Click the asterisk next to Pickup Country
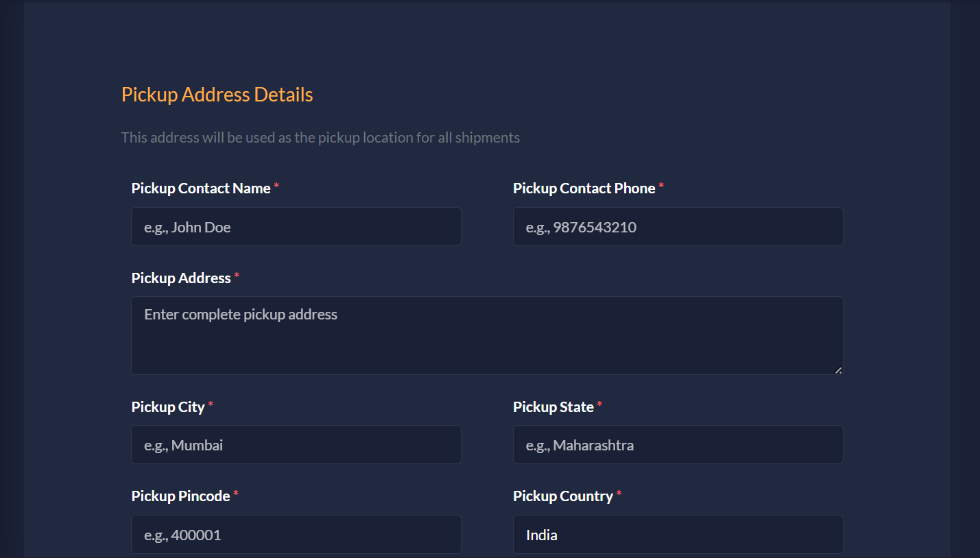Image resolution: width=980 pixels, height=558 pixels. coord(619,492)
